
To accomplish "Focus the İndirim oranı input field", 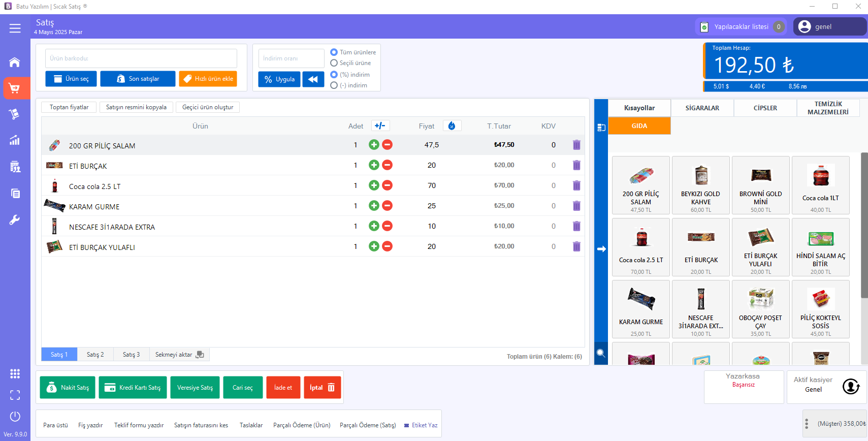I will point(292,58).
